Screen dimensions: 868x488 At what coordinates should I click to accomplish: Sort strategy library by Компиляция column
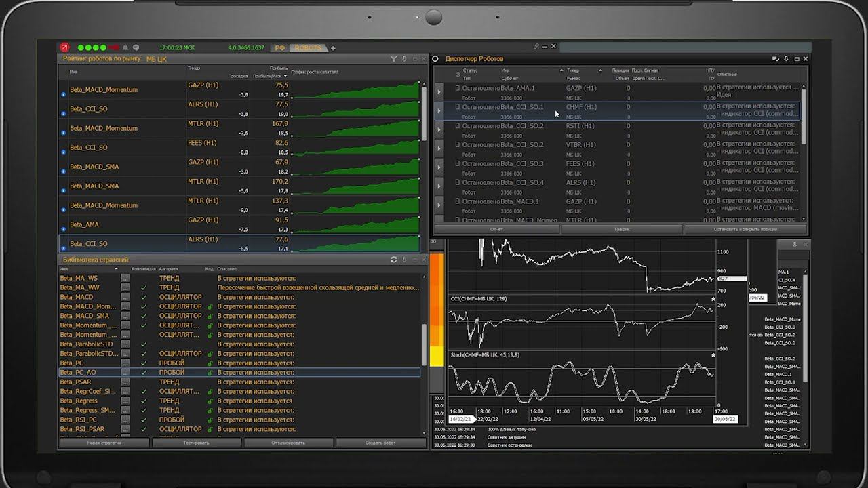coord(143,269)
